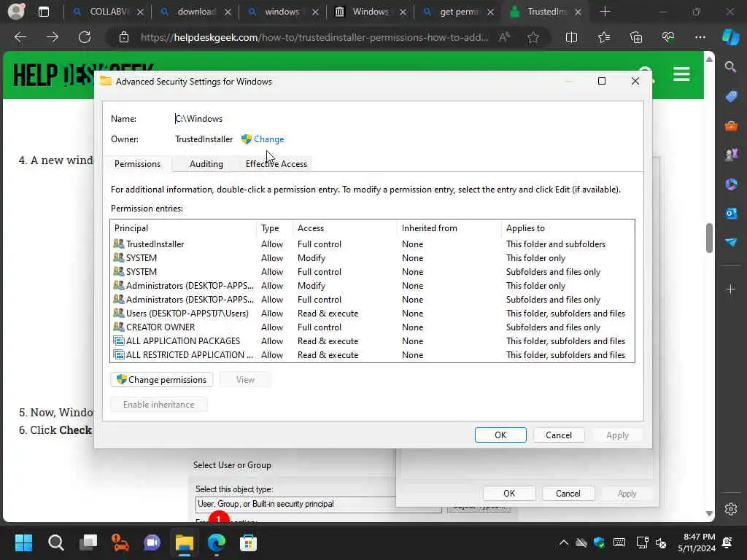Select Administrators entry with Modify access

(372, 286)
